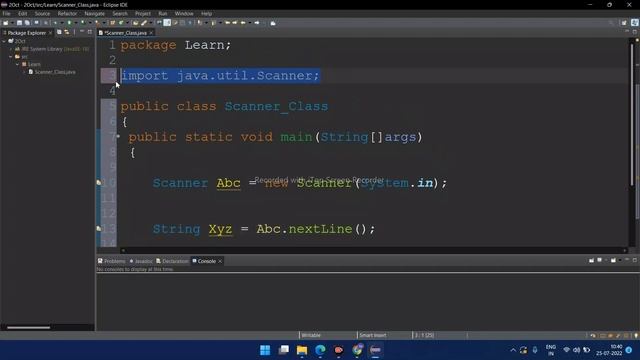Image resolution: width=640 pixels, height=360 pixels.
Task: Open the New file dropdown arrow
Action: 12,23
